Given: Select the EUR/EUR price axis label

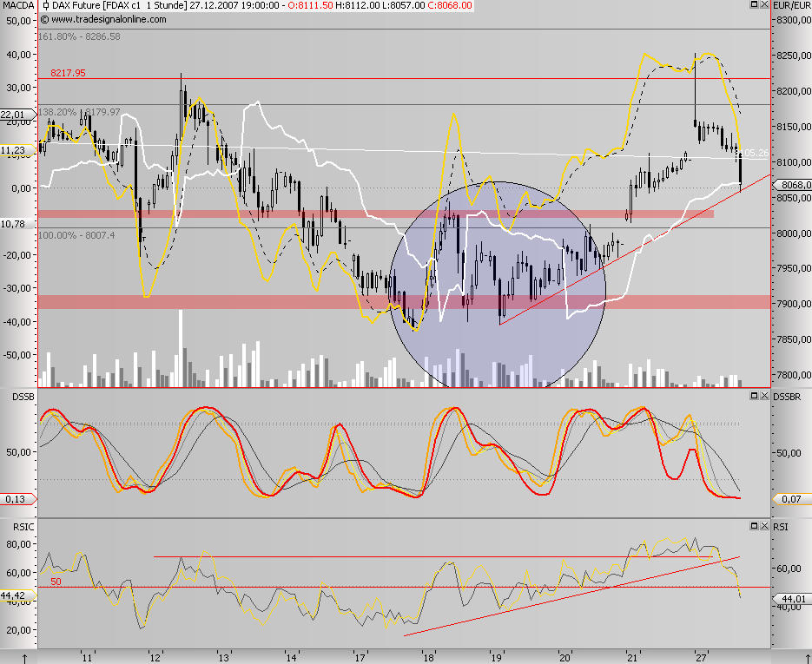Looking at the screenshot, I should tap(791, 6).
